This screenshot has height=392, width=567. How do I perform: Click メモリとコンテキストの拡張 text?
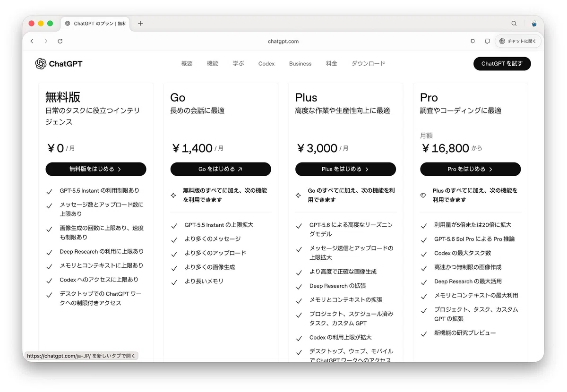tap(346, 300)
